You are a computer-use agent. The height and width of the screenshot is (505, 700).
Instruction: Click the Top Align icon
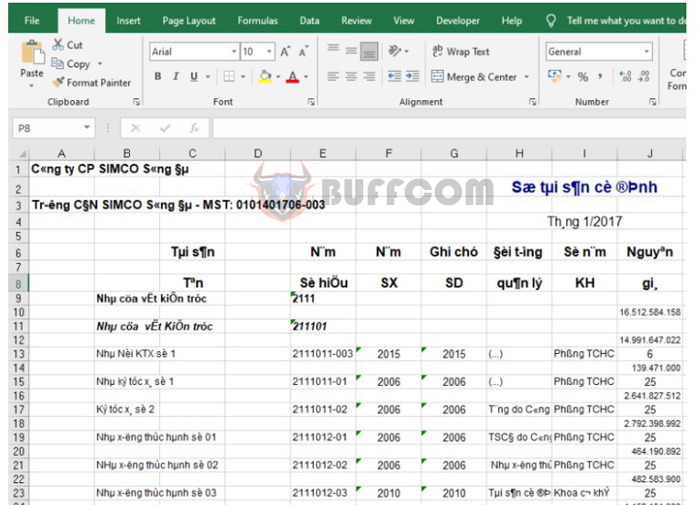click(x=333, y=48)
